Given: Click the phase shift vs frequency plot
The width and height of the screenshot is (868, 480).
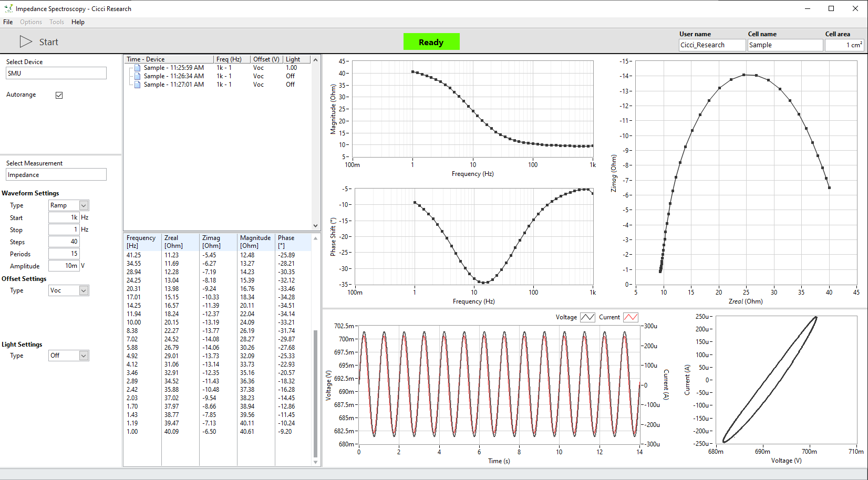Looking at the screenshot, I should pyautogui.click(x=473, y=236).
